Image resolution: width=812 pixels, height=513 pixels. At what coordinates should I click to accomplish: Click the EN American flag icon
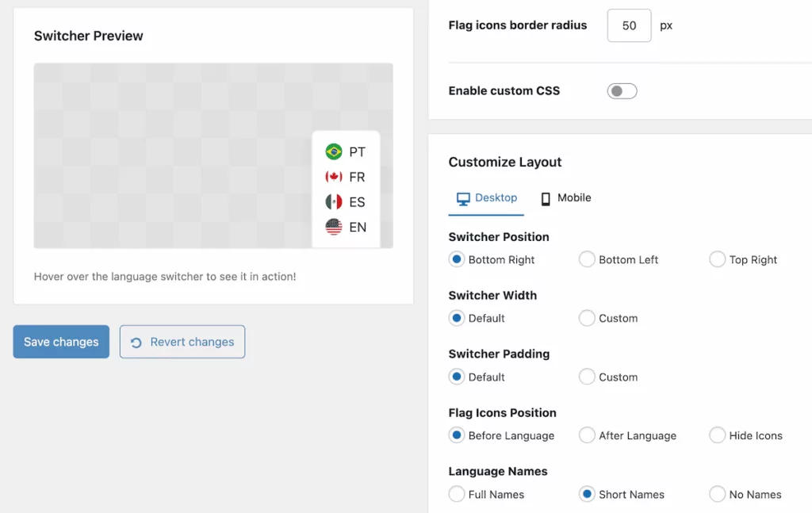[x=335, y=228]
